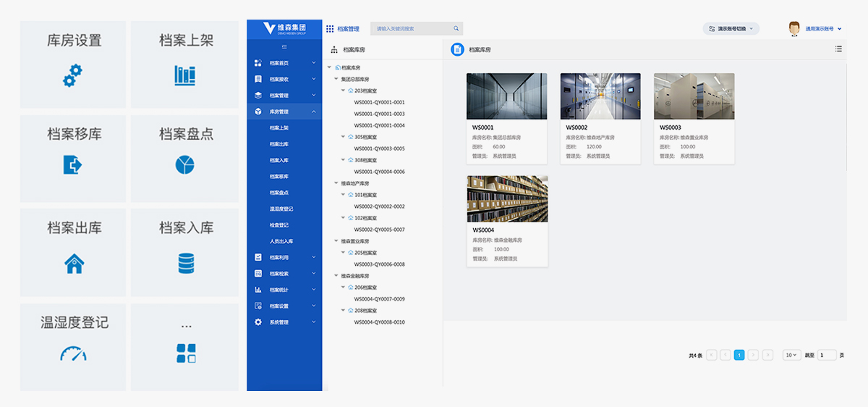868x407 pixels.
Task: Click the 系统管理 gear icon
Action: 258,322
